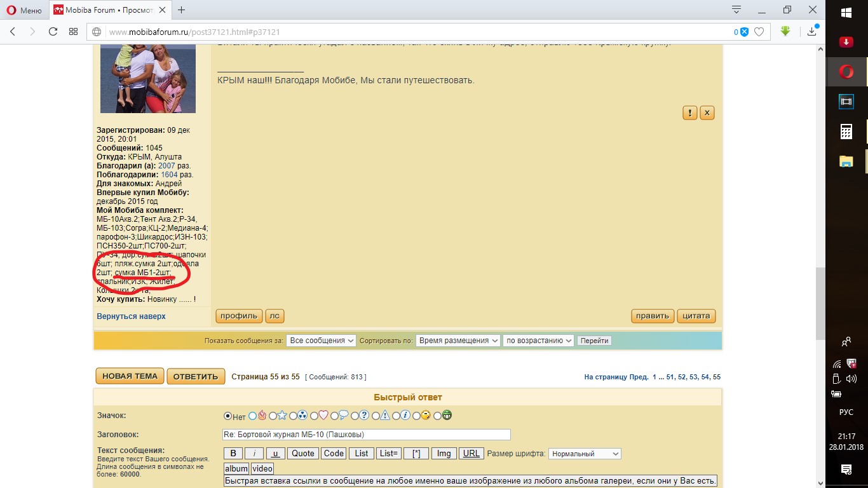Click ОТВЕТИТЬ button
Viewport: 868px width, 488px height.
click(x=196, y=376)
